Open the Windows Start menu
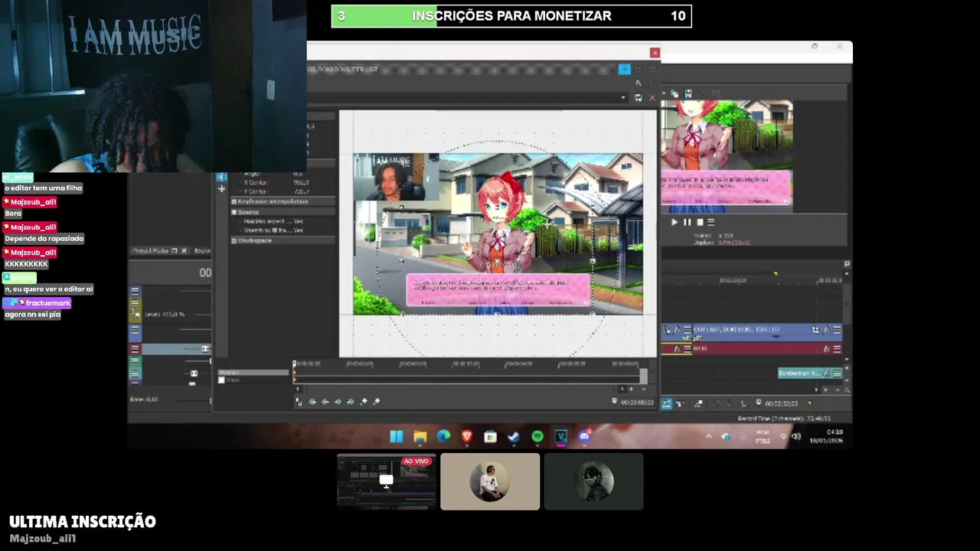 pyautogui.click(x=397, y=436)
